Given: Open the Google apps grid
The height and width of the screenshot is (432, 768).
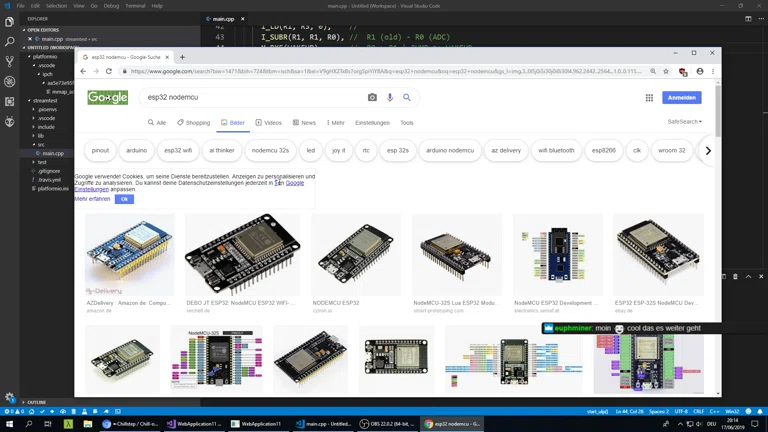Looking at the screenshot, I should point(649,98).
